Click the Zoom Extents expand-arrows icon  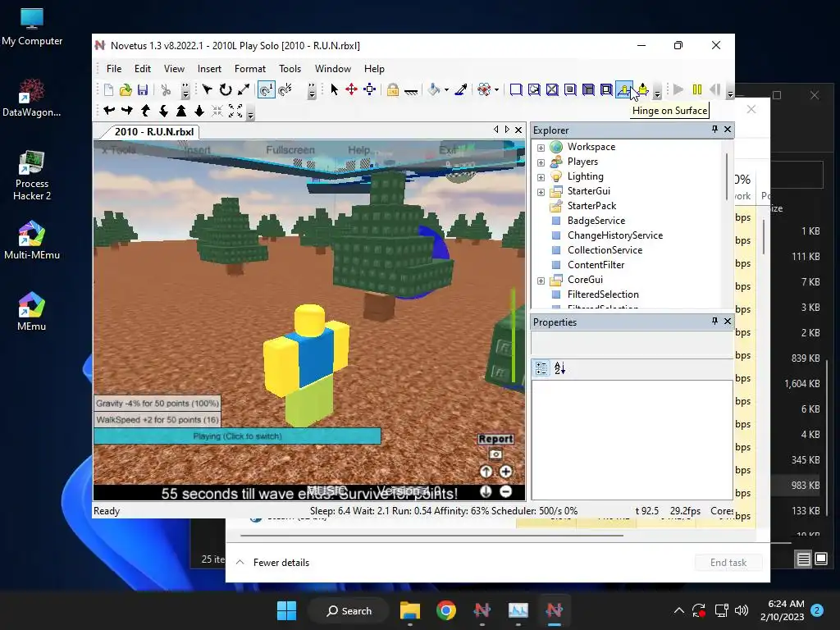pyautogui.click(x=235, y=111)
